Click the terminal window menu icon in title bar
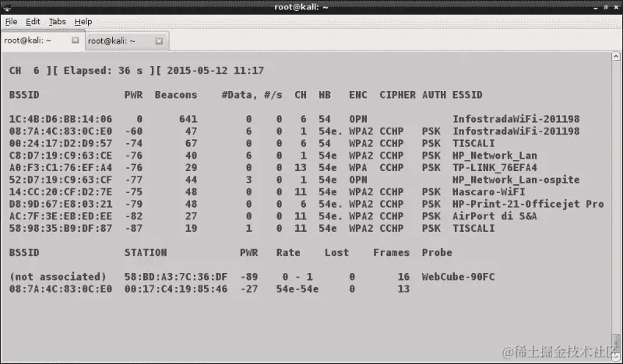 (6, 7)
